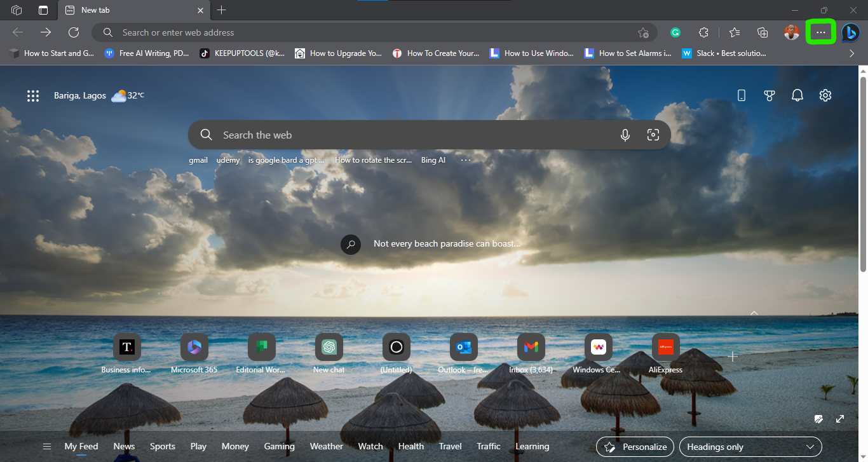The image size is (868, 462).
Task: Open the Bing Copilot sidebar icon
Action: click(x=851, y=32)
